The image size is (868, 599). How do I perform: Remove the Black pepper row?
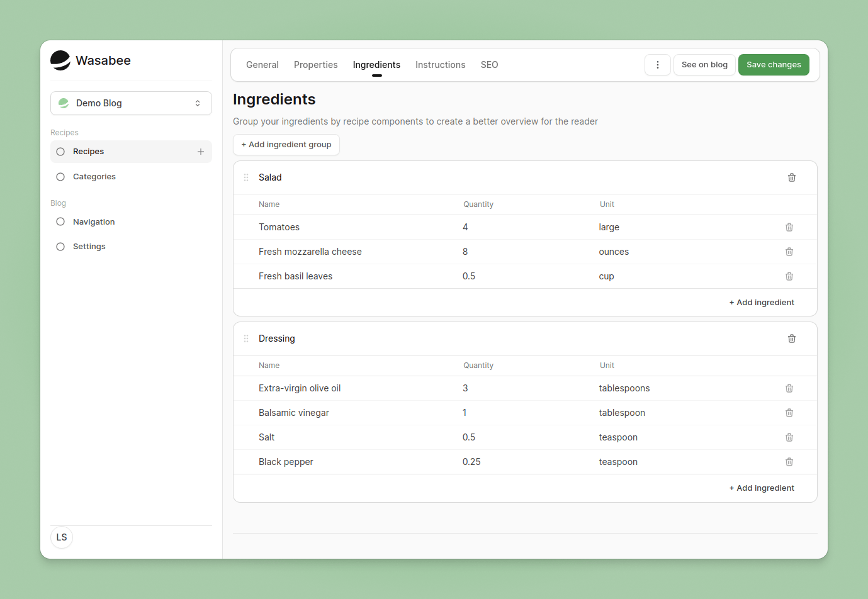click(789, 462)
